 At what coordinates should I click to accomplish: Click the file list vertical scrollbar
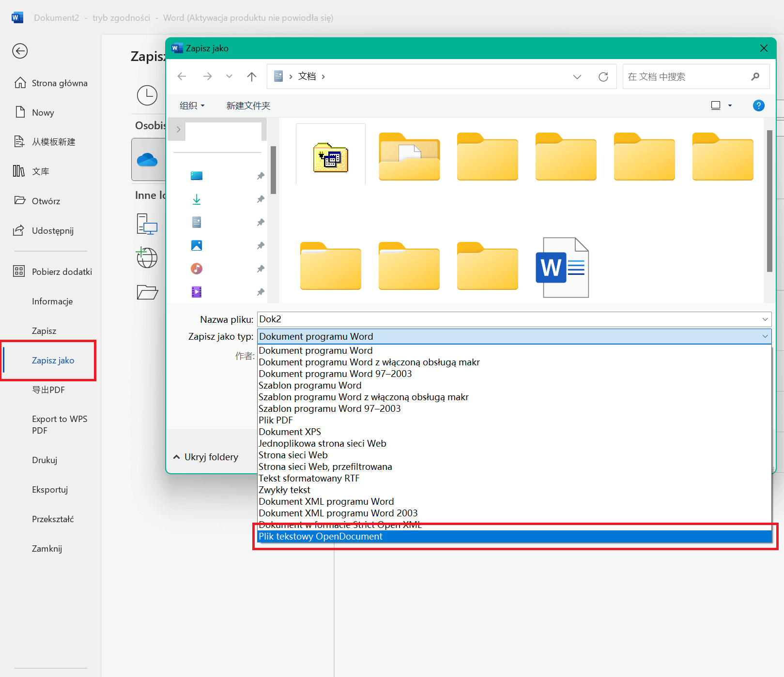[x=769, y=201]
